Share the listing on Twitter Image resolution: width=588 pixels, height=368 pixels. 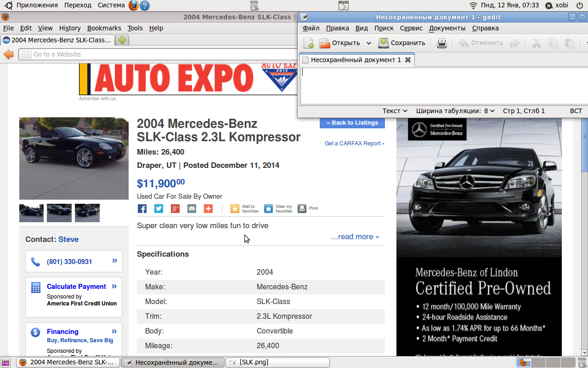(158, 209)
